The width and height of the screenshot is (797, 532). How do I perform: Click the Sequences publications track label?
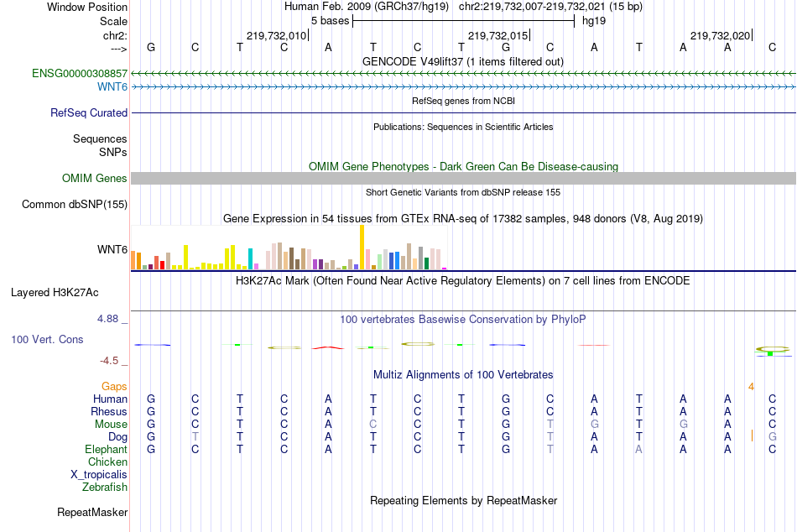100,138
